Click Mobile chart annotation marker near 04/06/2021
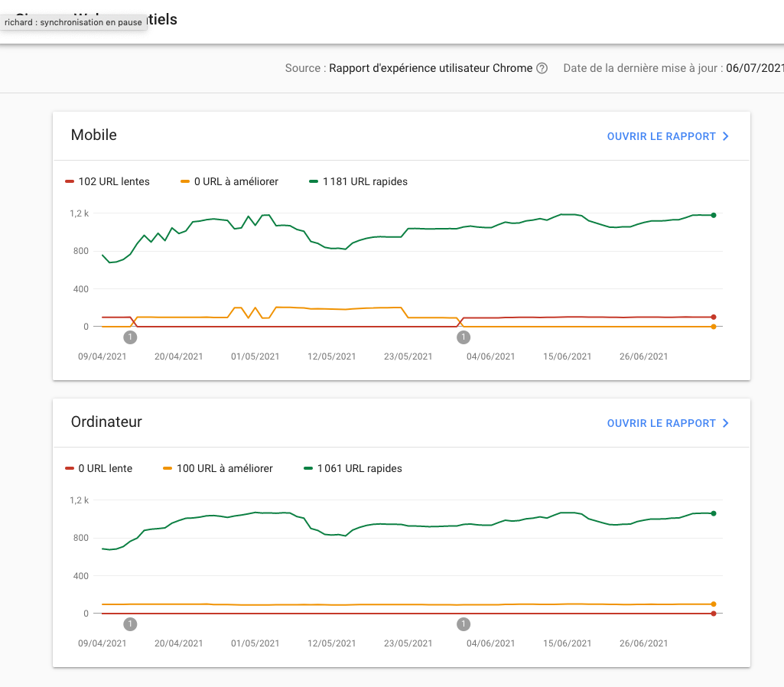Image resolution: width=784 pixels, height=687 pixels. [x=463, y=337]
